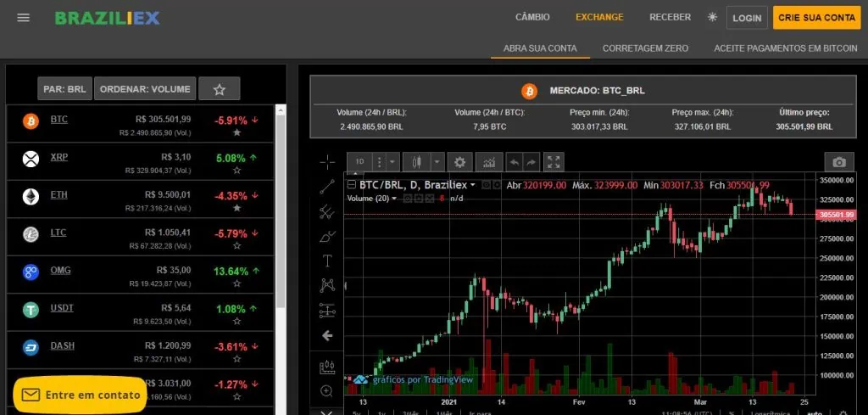Go to the RECEBER menu
Image resolution: width=868 pixels, height=415 pixels.
670,17
